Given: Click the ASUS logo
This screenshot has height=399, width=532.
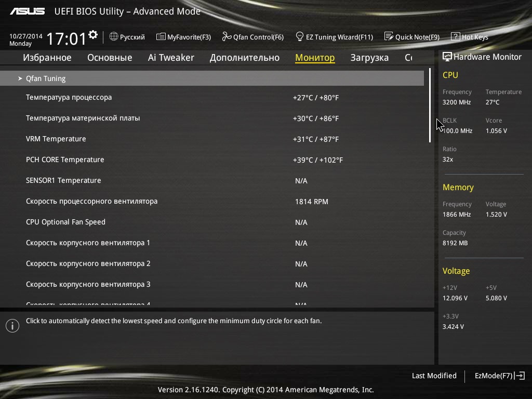Looking at the screenshot, I should pyautogui.click(x=27, y=11).
